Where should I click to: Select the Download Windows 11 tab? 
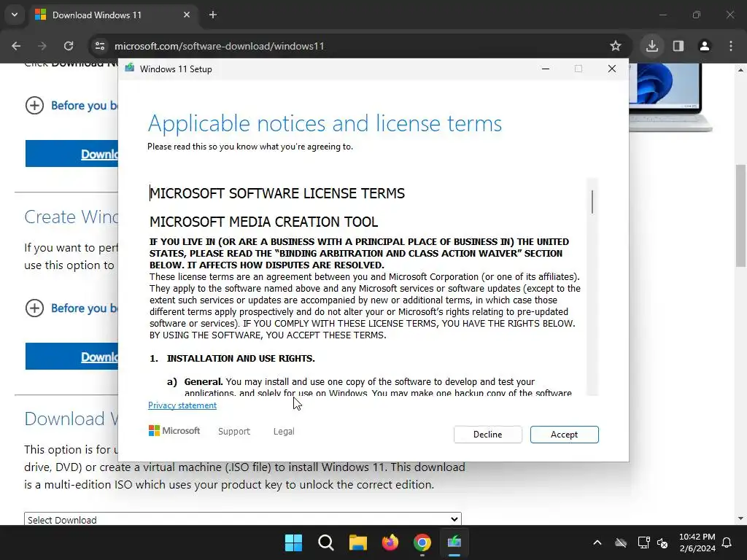(113, 15)
